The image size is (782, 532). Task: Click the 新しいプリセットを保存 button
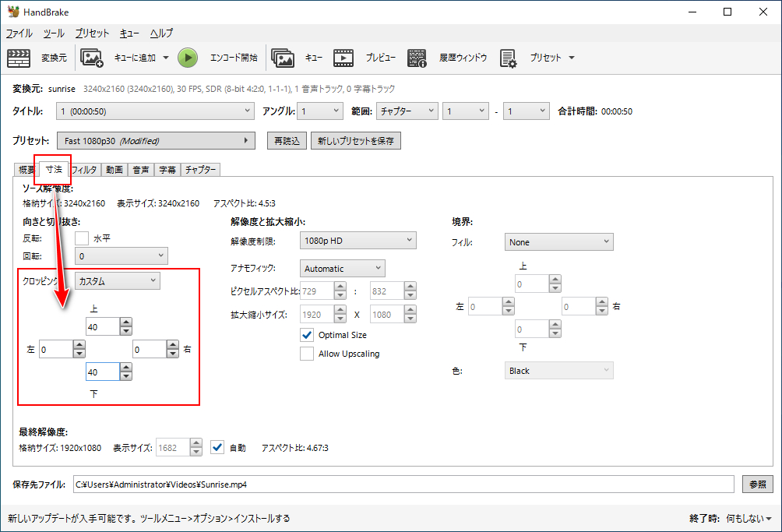(355, 141)
